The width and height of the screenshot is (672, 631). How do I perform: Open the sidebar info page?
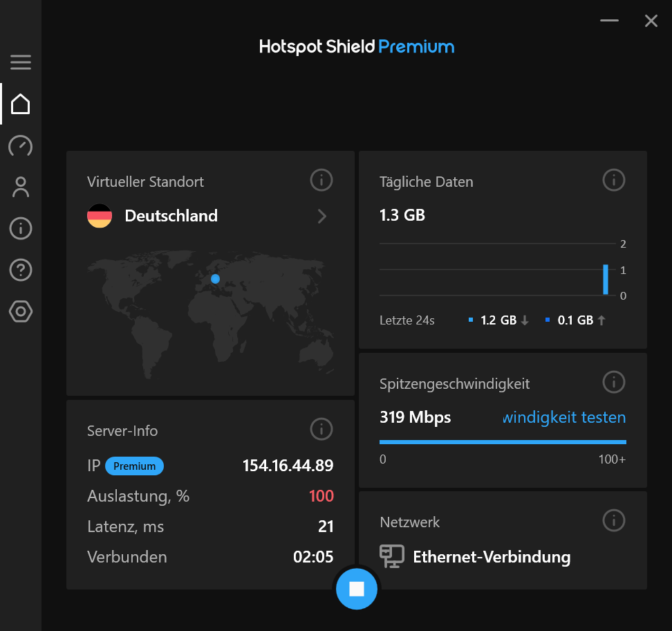[x=21, y=228]
